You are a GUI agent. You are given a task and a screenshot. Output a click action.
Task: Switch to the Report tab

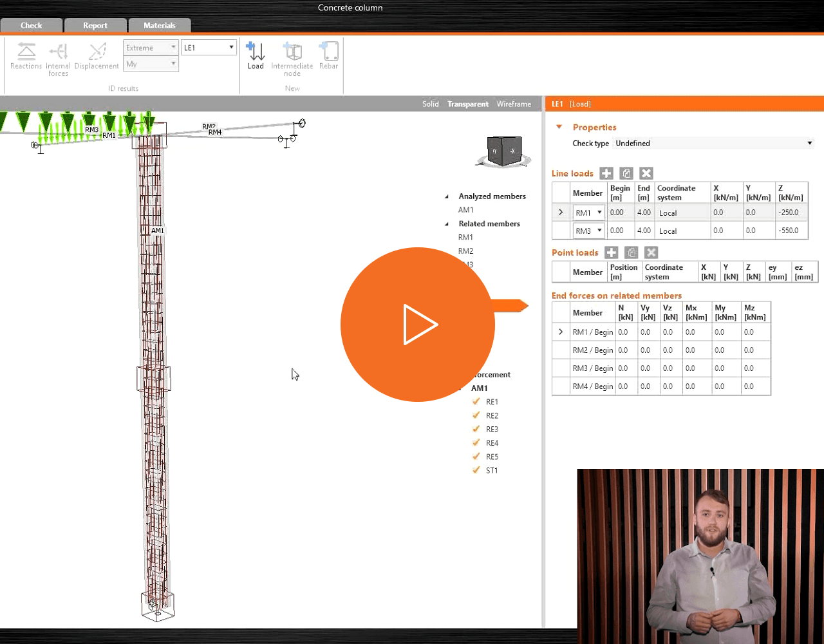click(95, 26)
